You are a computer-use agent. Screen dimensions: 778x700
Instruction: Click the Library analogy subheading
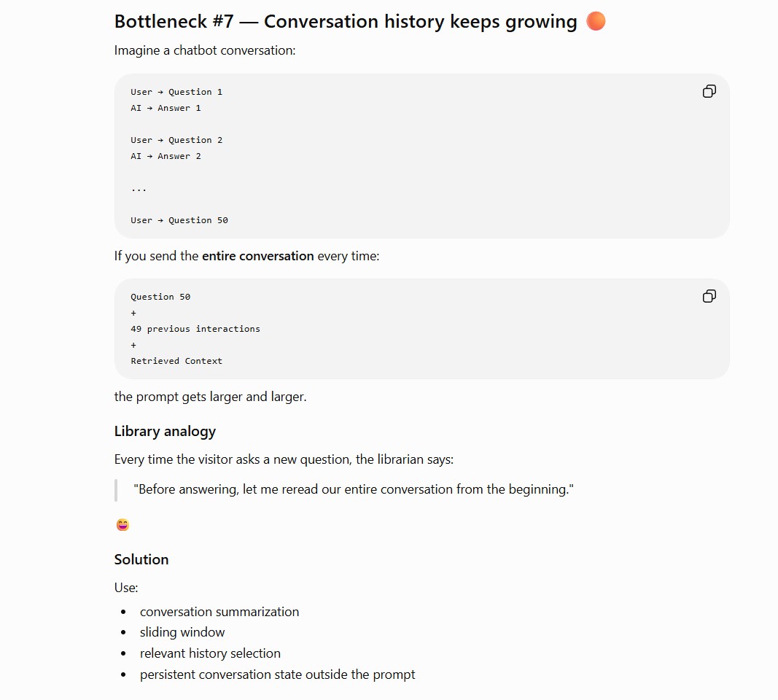point(165,431)
